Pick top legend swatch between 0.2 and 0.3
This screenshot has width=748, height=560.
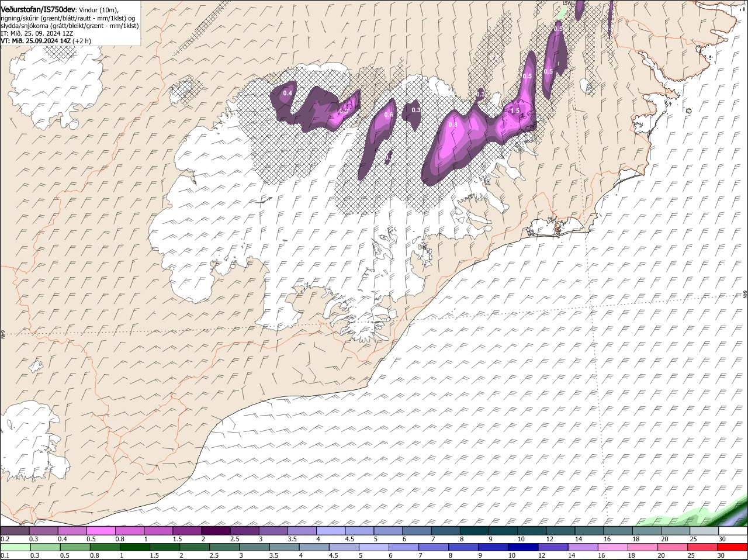(x=15, y=531)
